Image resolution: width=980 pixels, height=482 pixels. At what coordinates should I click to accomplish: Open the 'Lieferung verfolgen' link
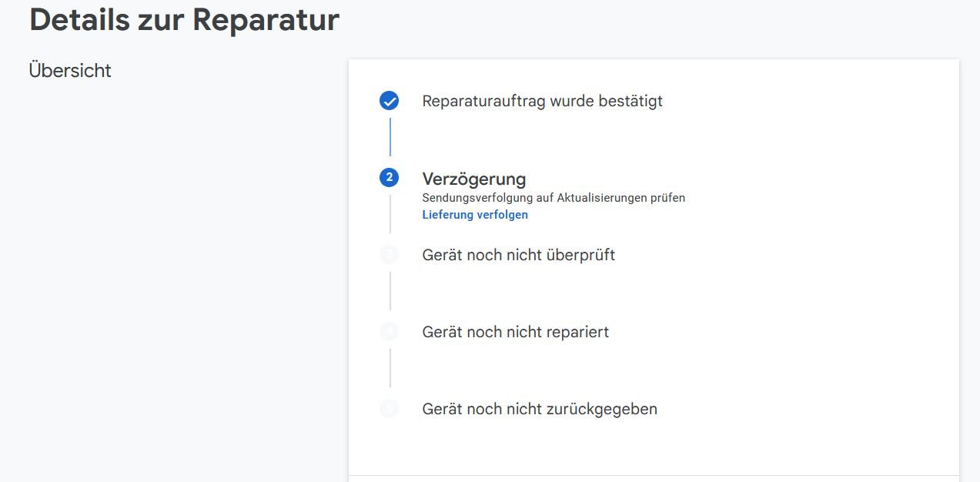[x=475, y=215]
